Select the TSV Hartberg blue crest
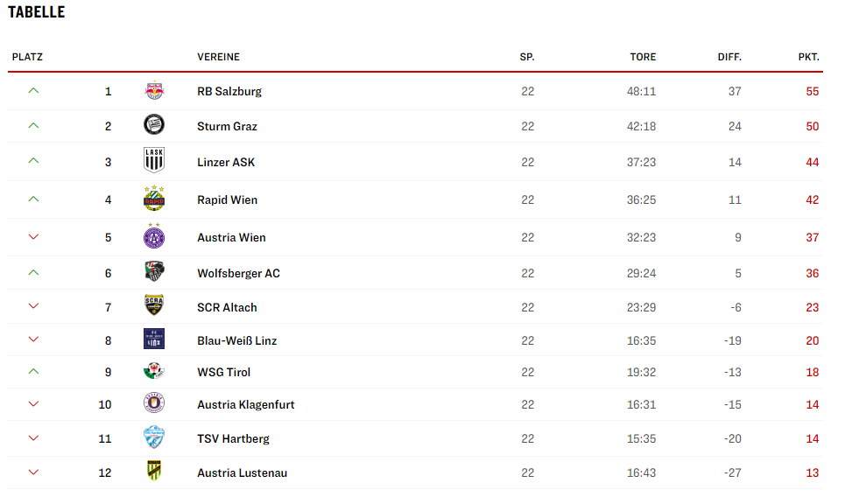The width and height of the screenshot is (845, 504). pyautogui.click(x=154, y=437)
